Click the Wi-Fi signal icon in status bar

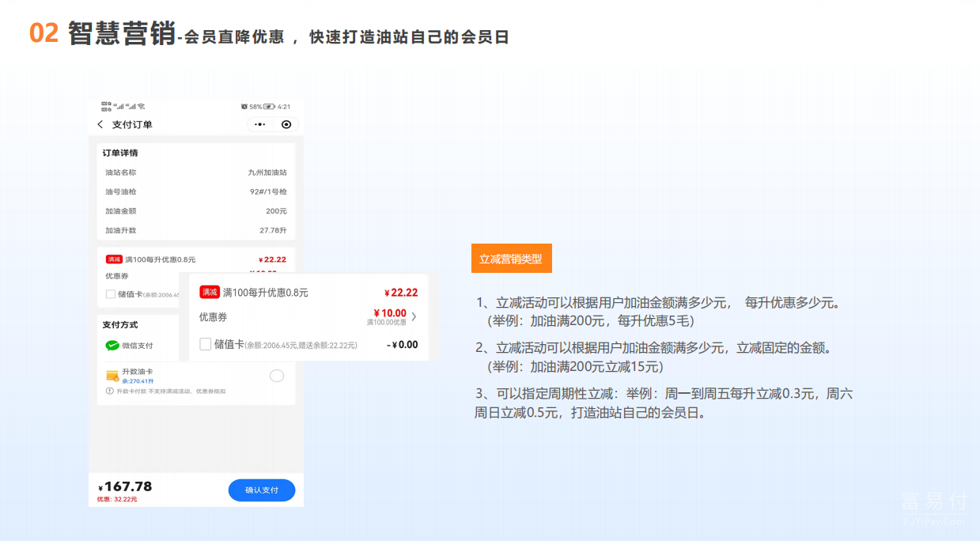click(x=142, y=107)
